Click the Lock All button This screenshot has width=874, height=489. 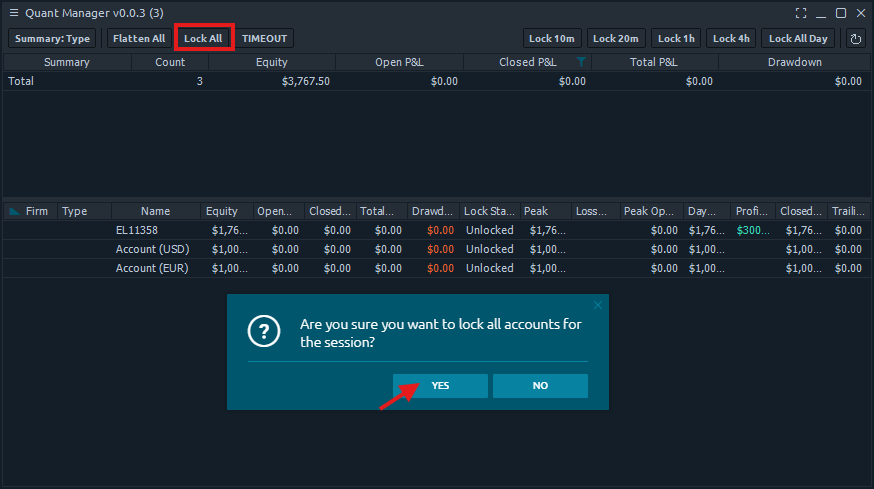tap(203, 39)
